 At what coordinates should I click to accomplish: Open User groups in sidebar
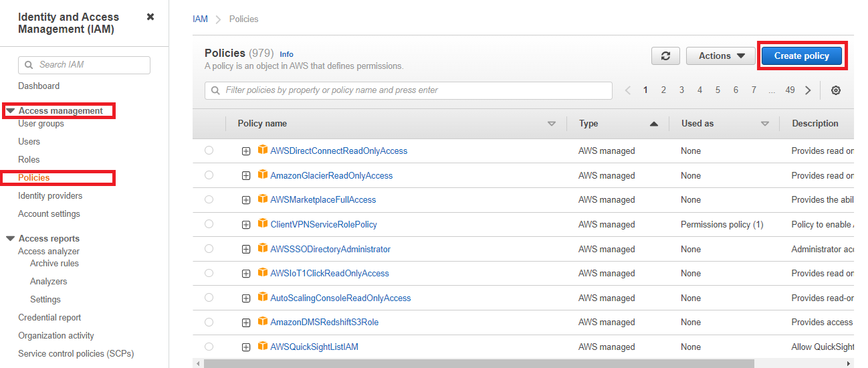[x=41, y=123]
